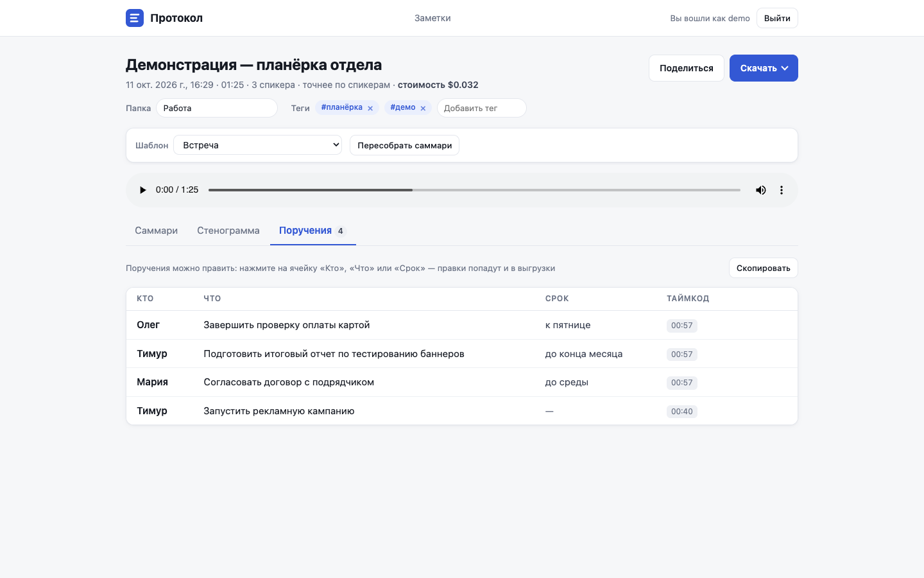This screenshot has width=924, height=578.
Task: Click the Папка folder input field
Action: pyautogui.click(x=217, y=108)
